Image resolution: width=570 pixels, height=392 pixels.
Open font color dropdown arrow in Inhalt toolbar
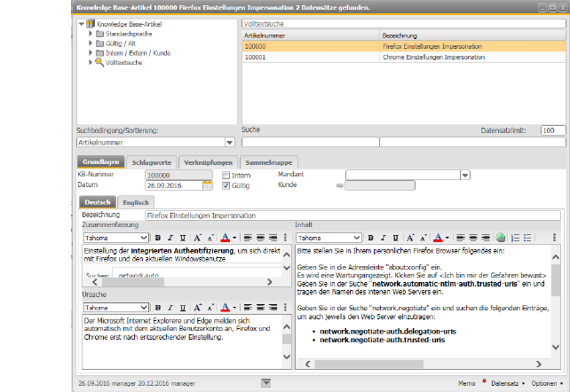click(x=447, y=238)
